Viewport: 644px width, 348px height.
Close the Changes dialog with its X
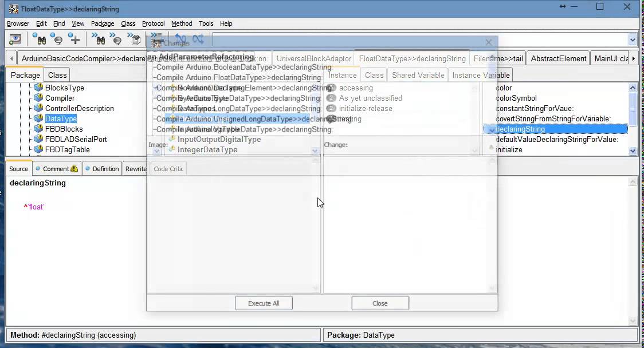tap(488, 42)
